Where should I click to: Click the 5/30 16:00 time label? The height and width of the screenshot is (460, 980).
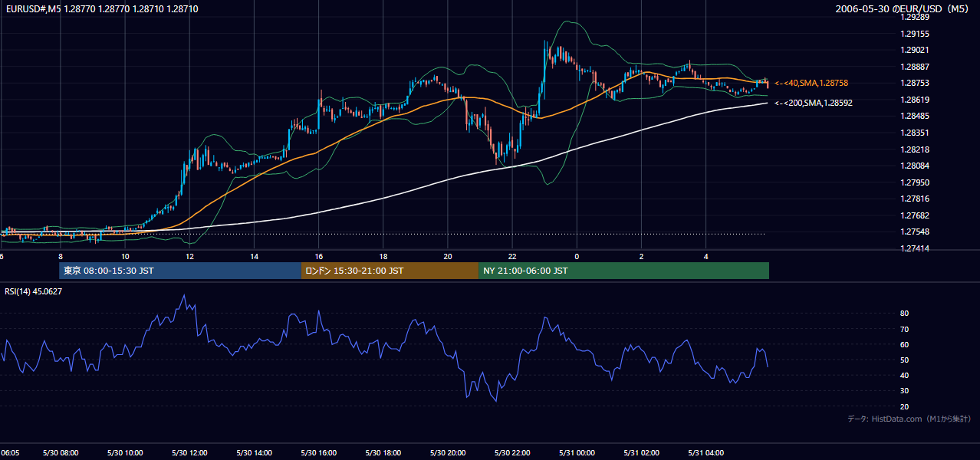click(x=318, y=453)
